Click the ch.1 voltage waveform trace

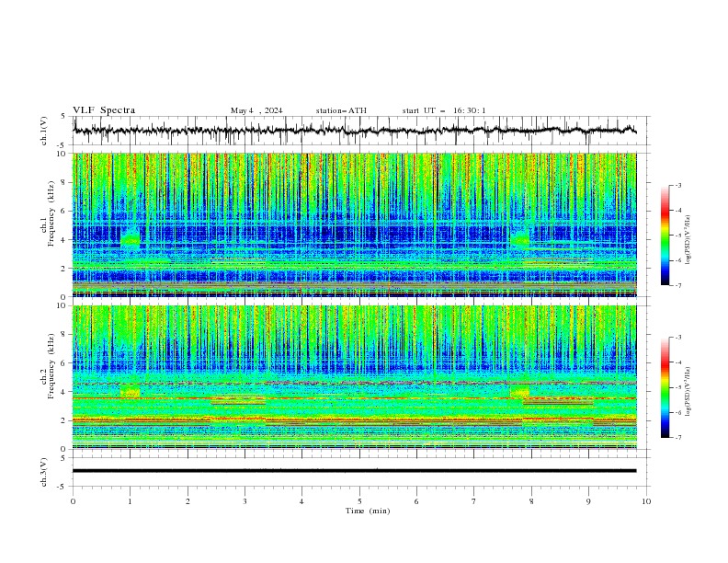coord(354,131)
